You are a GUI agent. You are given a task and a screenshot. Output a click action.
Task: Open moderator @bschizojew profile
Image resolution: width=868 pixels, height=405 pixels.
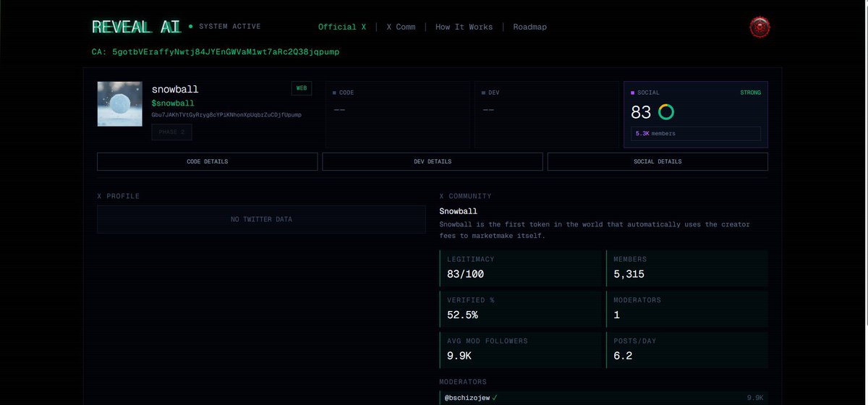click(467, 398)
